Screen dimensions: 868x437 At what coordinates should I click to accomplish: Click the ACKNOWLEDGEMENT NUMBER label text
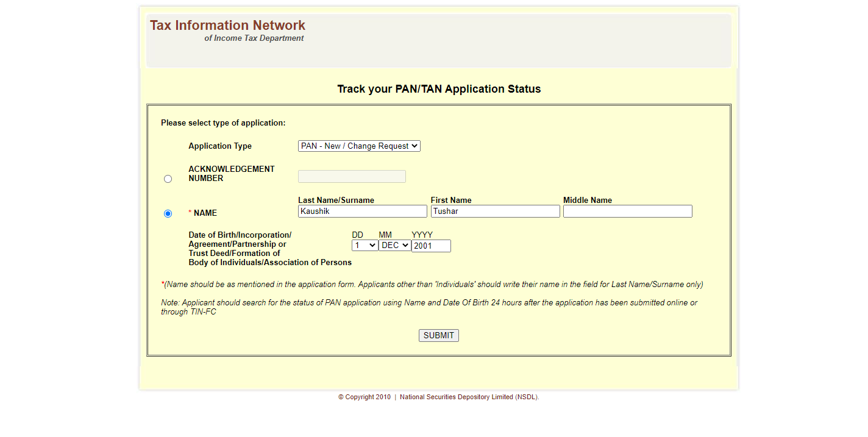pyautogui.click(x=232, y=174)
